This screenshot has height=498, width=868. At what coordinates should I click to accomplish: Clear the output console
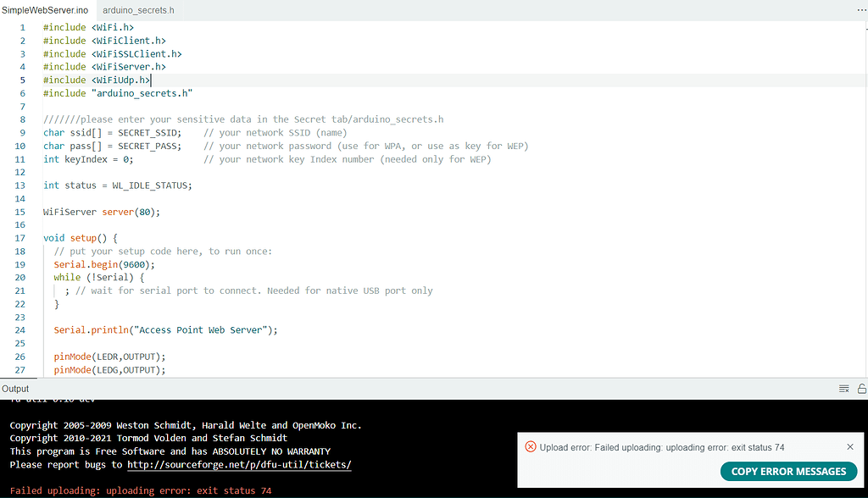(843, 388)
